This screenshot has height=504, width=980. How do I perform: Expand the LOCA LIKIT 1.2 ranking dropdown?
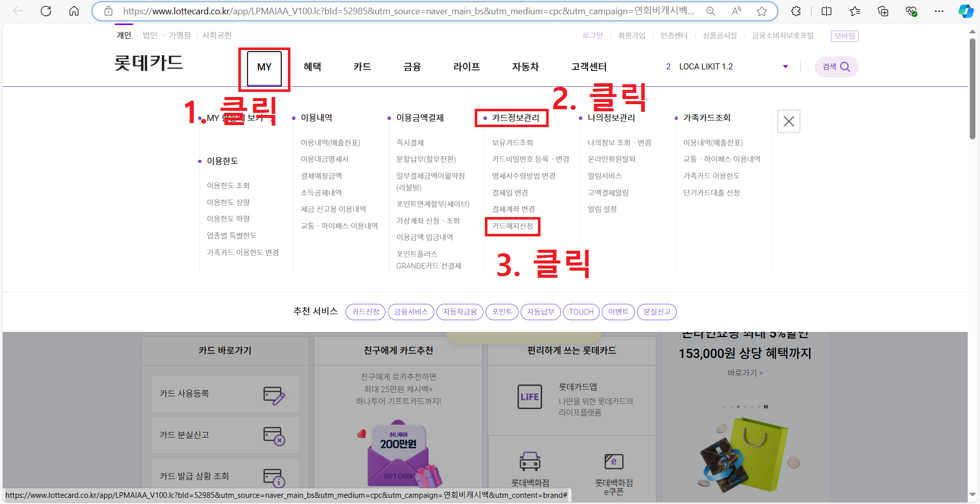coord(786,66)
